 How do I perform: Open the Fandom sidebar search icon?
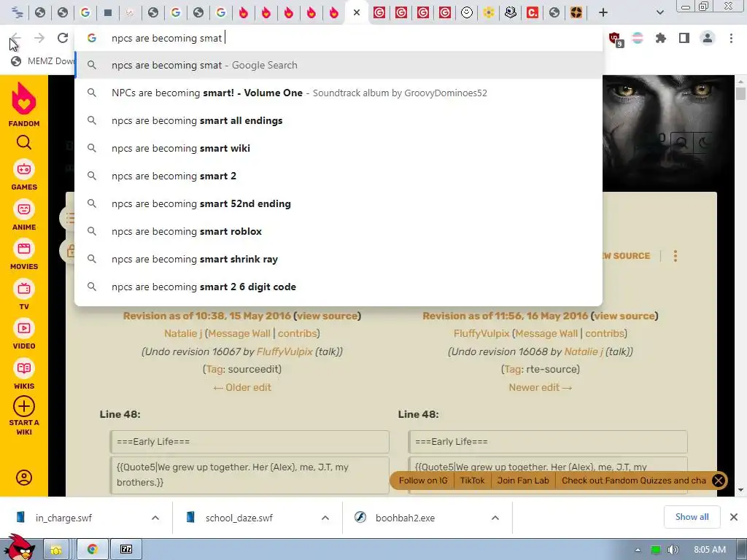(x=24, y=142)
